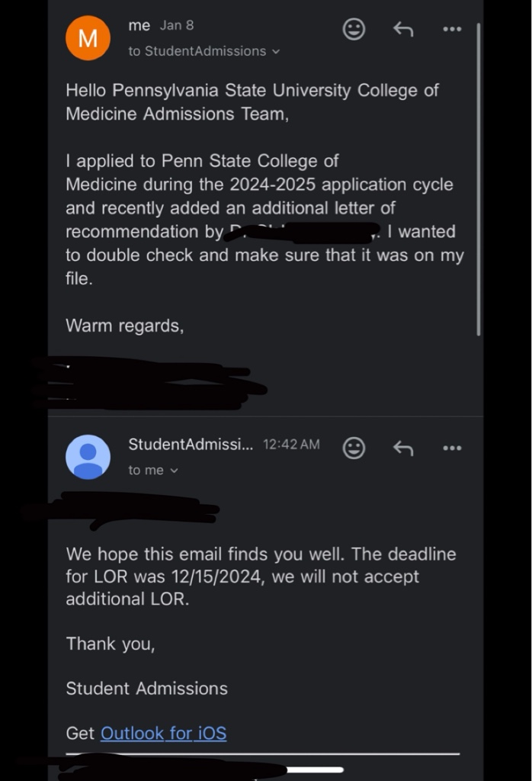The width and height of the screenshot is (532, 781).
Task: Tap the 'to StudentAdmissions' recipient line
Action: pos(197,51)
